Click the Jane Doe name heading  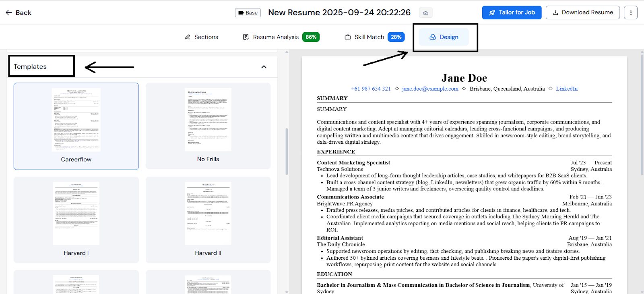pyautogui.click(x=464, y=78)
